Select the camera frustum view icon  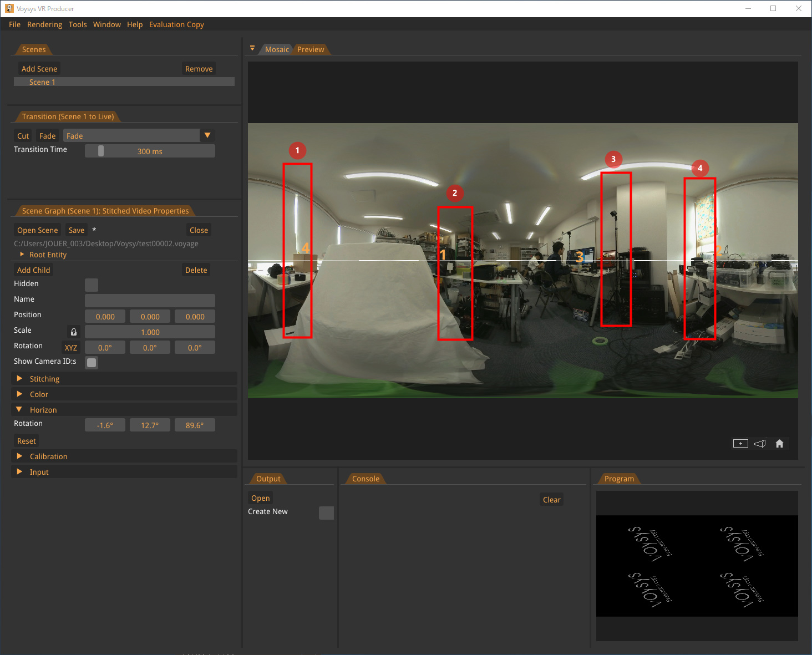pyautogui.click(x=759, y=443)
